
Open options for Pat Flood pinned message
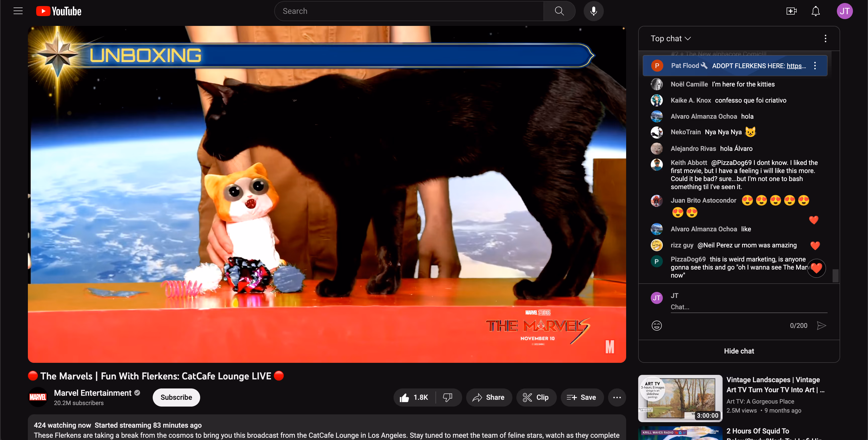(x=815, y=66)
